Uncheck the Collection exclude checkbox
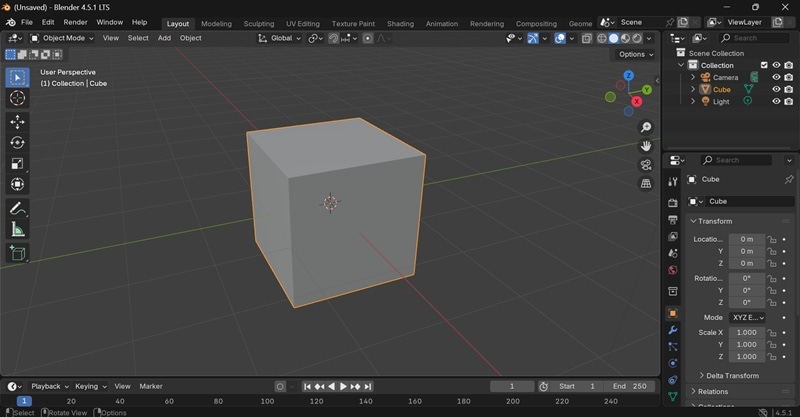800x417 pixels. pyautogui.click(x=764, y=65)
